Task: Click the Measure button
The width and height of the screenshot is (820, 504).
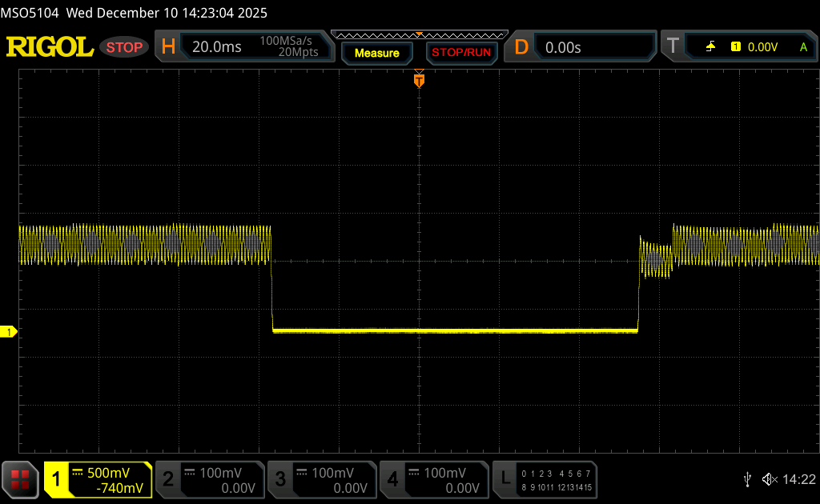Action: [x=376, y=53]
